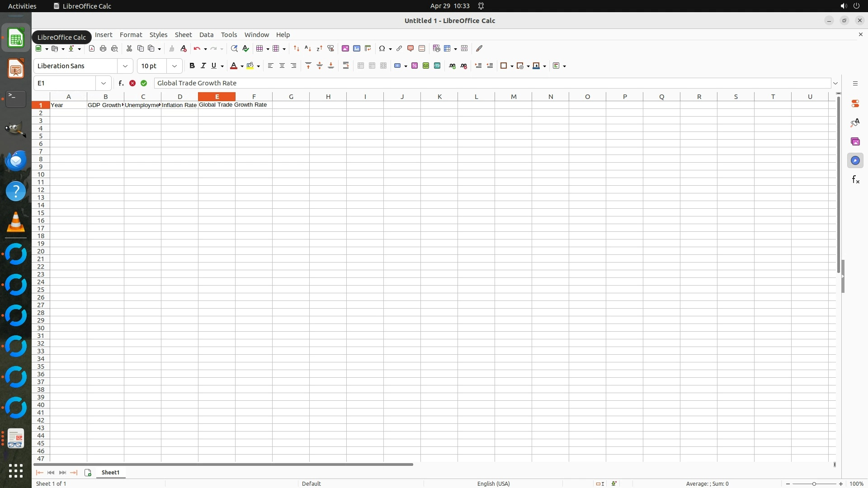This screenshot has width=868, height=488.
Task: Select the Sheet1 tab
Action: pos(110,473)
